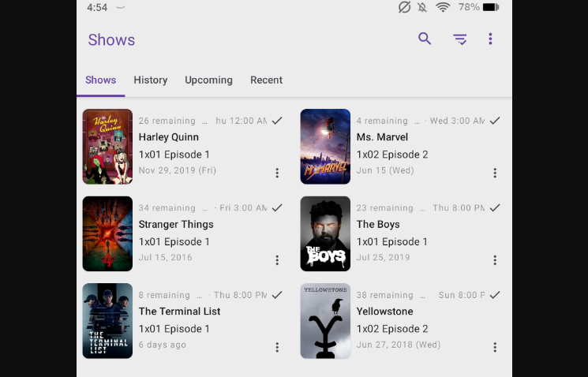Screen dimensions: 588x377
Task: Tap '38 remaining' on Yellowstone
Action: [x=384, y=295]
